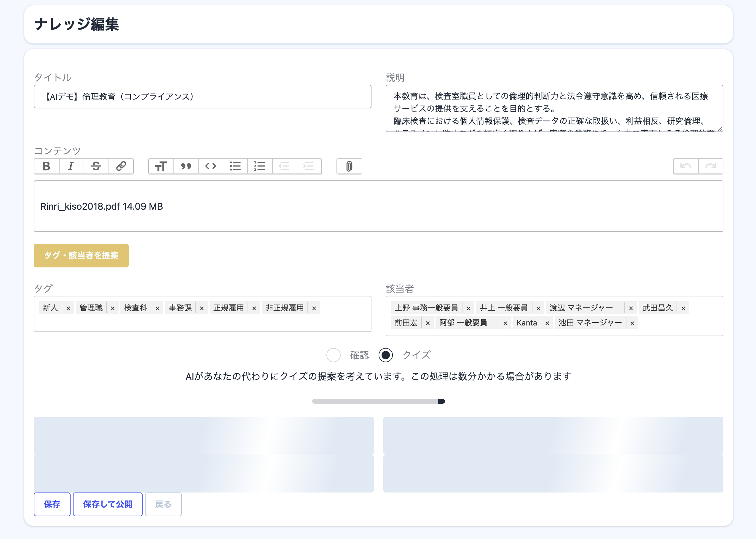Remove 武田昌久 from 該当者 list
The height and width of the screenshot is (539, 756).
683,308
